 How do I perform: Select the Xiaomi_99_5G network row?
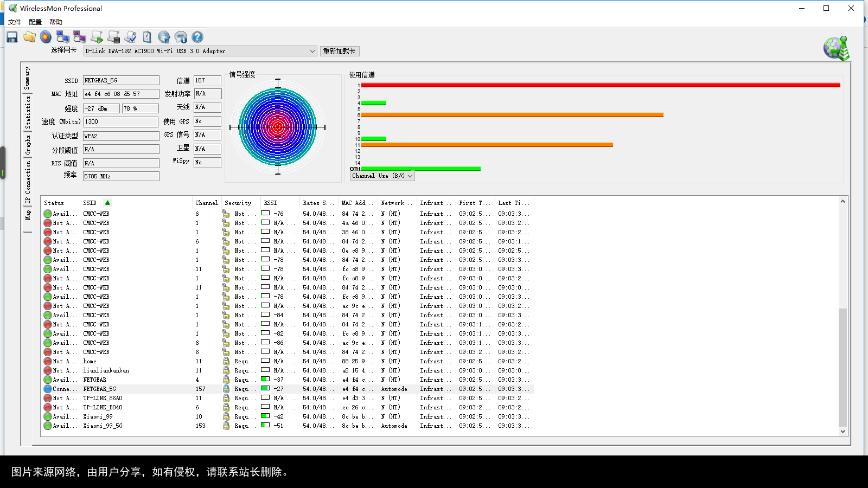coord(103,426)
